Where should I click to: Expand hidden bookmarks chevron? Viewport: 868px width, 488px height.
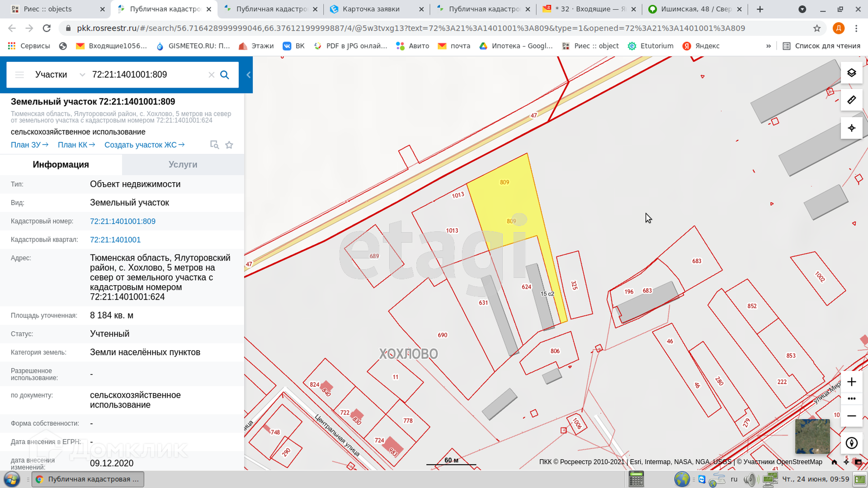coord(768,46)
